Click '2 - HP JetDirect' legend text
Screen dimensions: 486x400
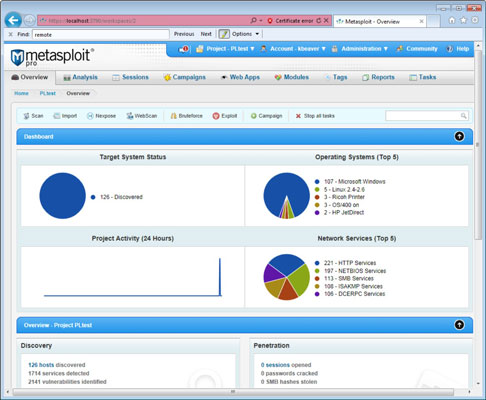344,213
